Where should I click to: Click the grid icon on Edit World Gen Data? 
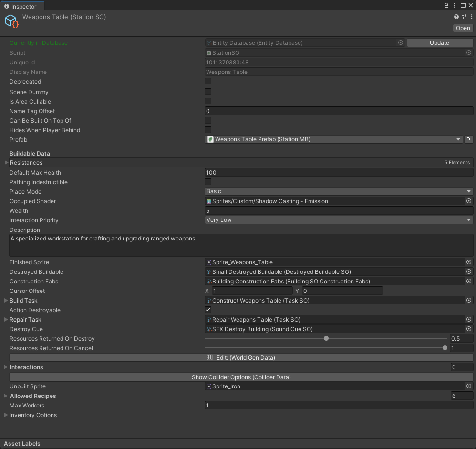coord(209,357)
